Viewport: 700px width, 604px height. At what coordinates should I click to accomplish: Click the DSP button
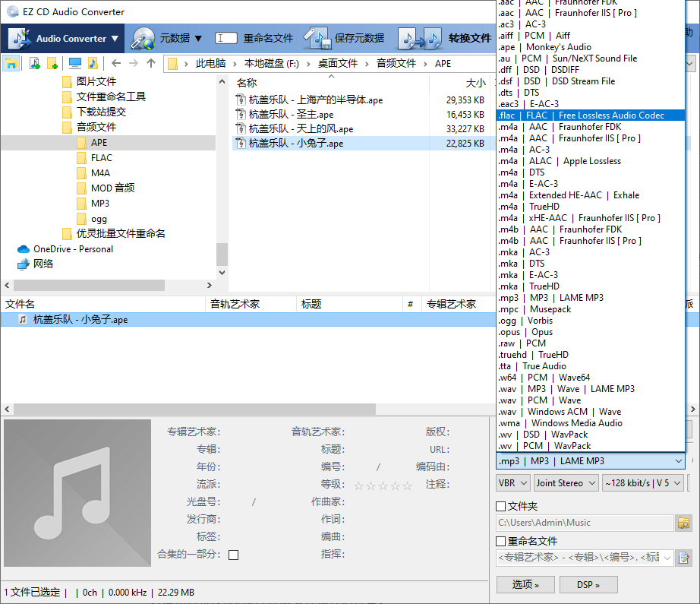[x=588, y=585]
